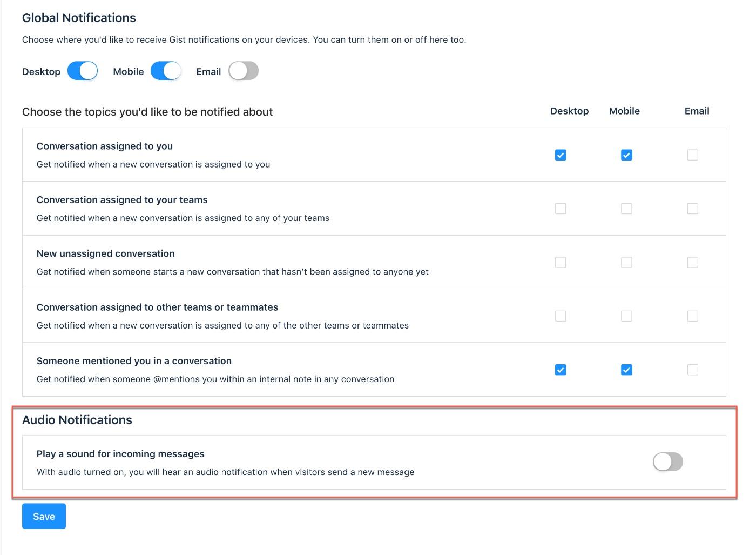Image resolution: width=756 pixels, height=555 pixels.
Task: Uncheck Mobile for Conversation assigned to you
Action: tap(626, 155)
